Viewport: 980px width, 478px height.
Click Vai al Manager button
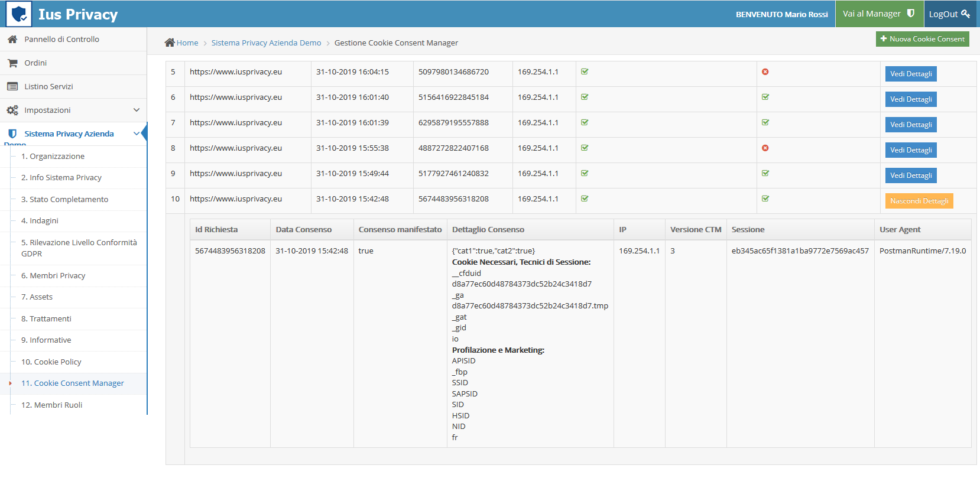coord(879,14)
